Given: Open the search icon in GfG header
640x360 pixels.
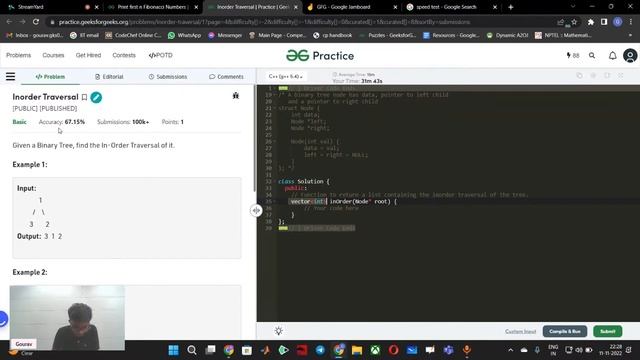Looking at the screenshot, I should click(x=592, y=56).
